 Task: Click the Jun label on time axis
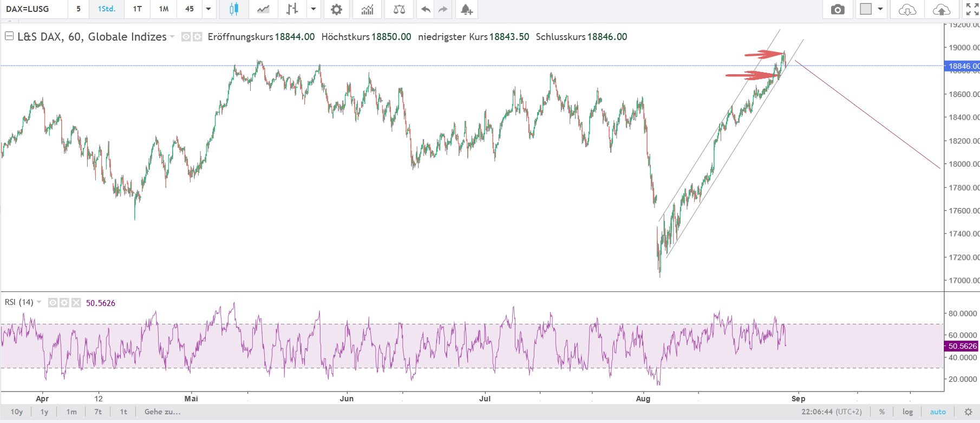347,399
